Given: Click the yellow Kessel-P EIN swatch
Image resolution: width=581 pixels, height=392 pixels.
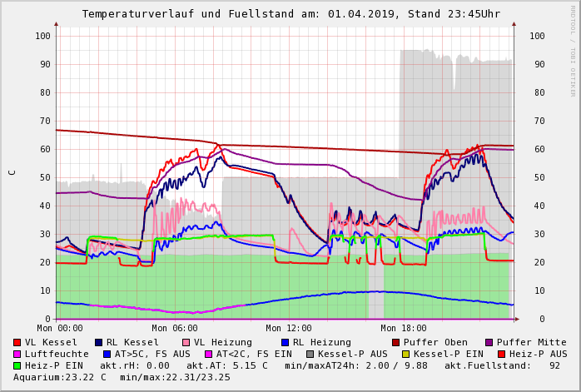Looking at the screenshot, I should [405, 354].
